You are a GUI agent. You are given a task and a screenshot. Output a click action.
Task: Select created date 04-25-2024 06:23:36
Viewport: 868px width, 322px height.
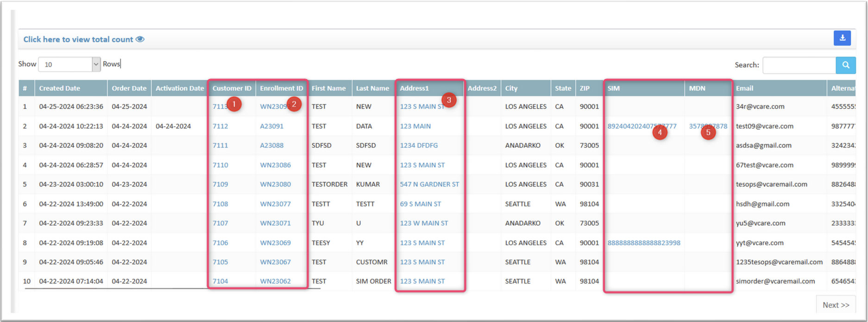[x=71, y=106]
